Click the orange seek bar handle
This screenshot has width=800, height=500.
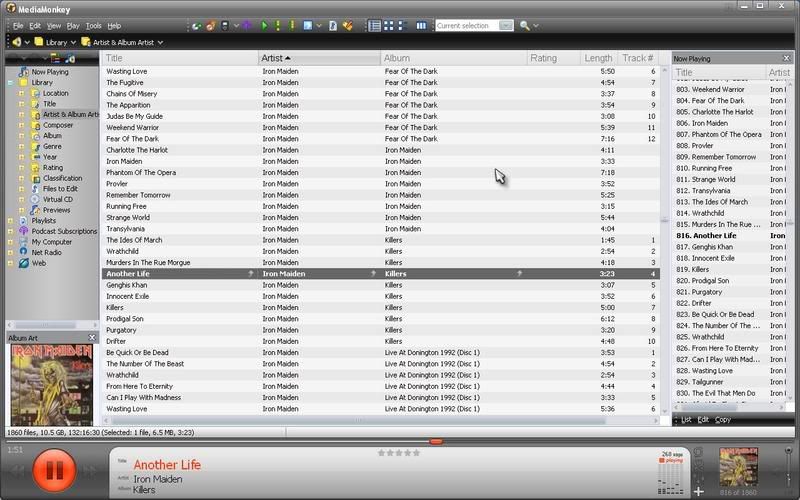(435, 441)
